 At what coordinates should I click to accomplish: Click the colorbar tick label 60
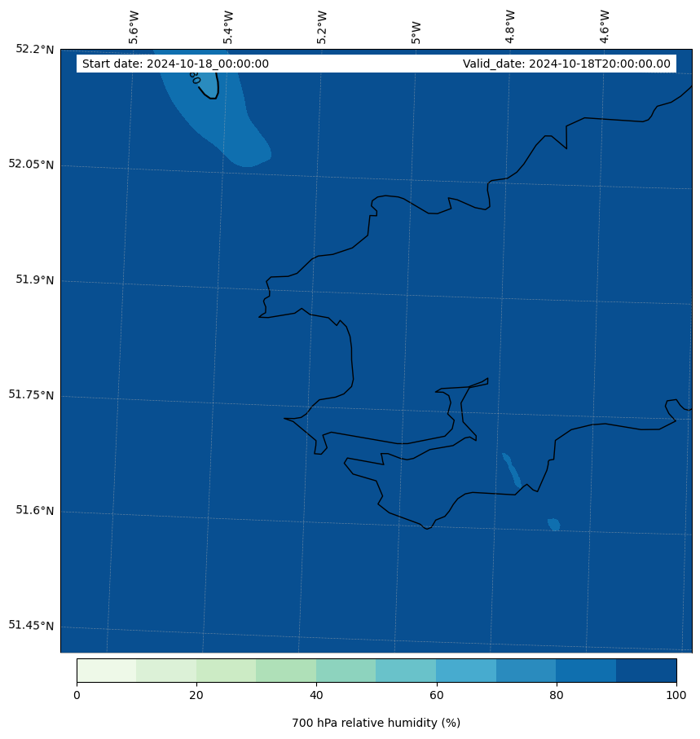pos(437,695)
